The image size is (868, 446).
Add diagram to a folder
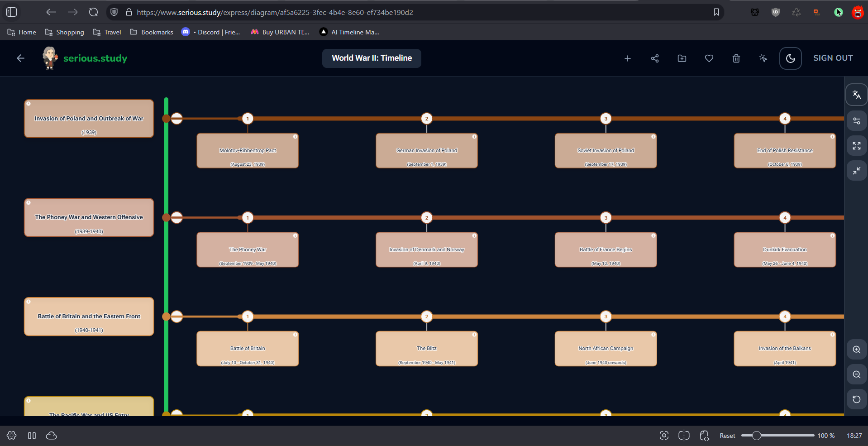(682, 58)
